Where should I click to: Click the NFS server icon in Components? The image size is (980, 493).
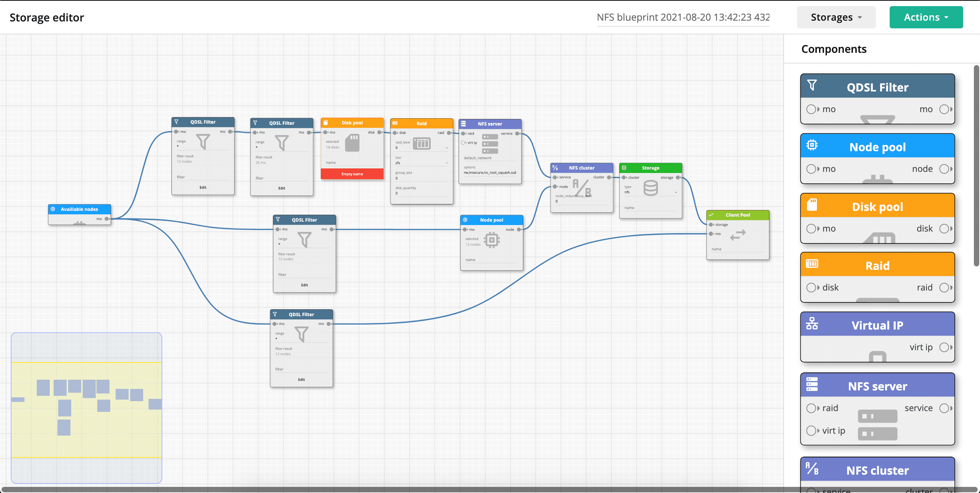(x=812, y=384)
